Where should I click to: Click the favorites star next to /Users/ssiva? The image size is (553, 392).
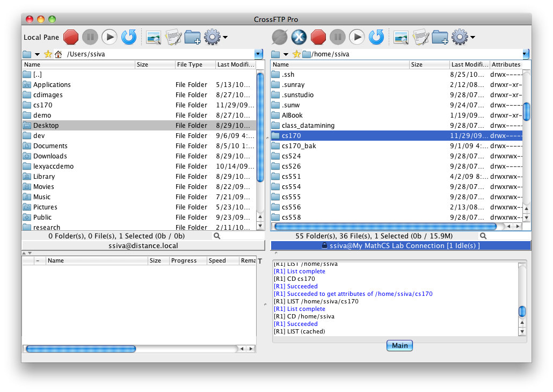point(48,54)
